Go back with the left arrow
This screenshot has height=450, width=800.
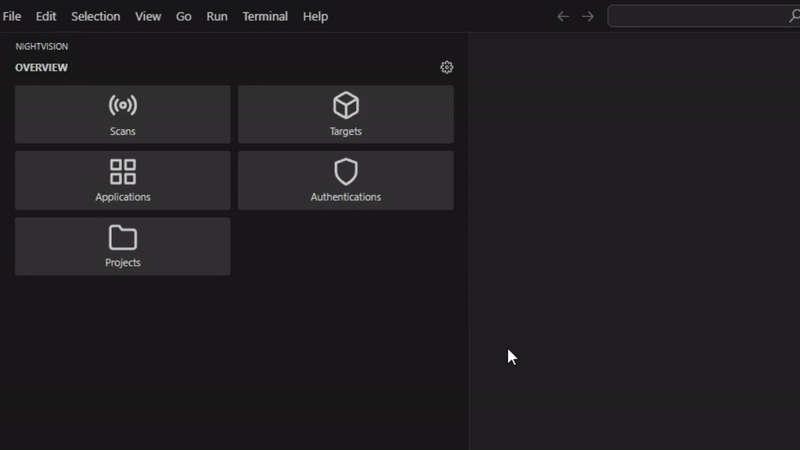pyautogui.click(x=563, y=16)
